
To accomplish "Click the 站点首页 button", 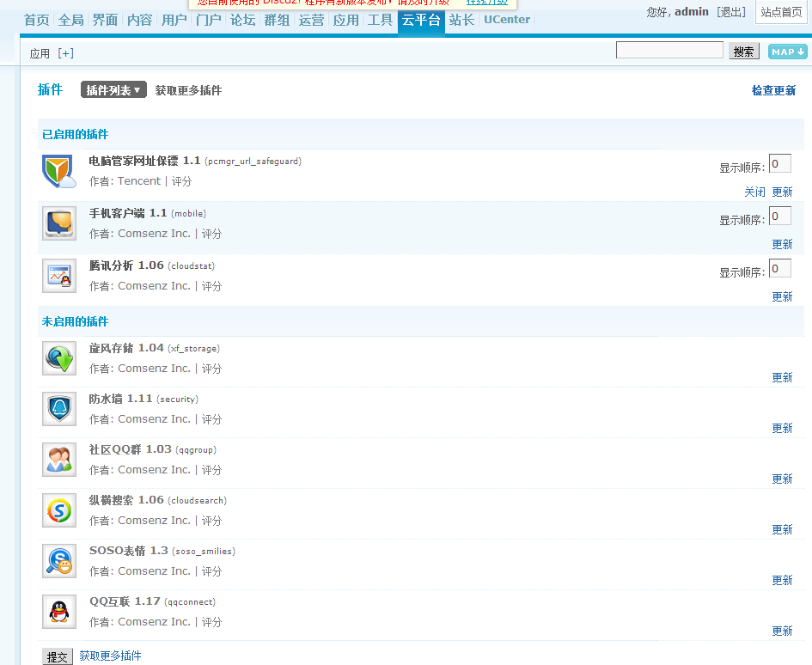I will pyautogui.click(x=781, y=11).
